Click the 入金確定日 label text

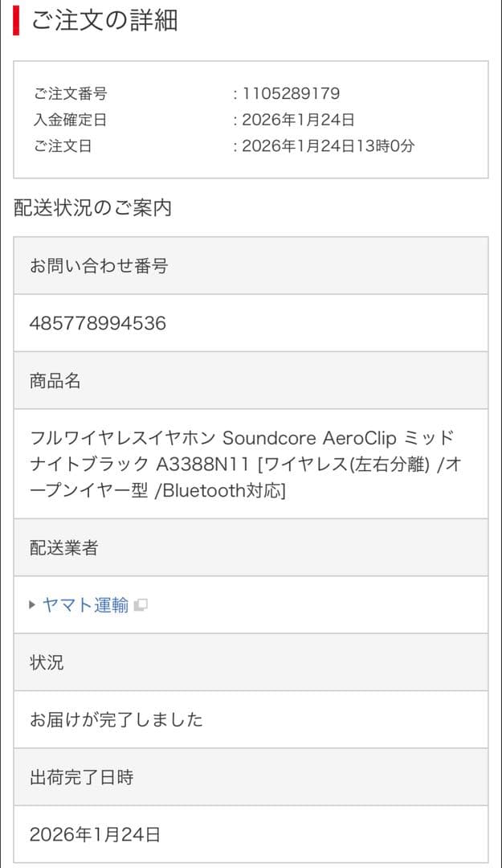(65, 119)
